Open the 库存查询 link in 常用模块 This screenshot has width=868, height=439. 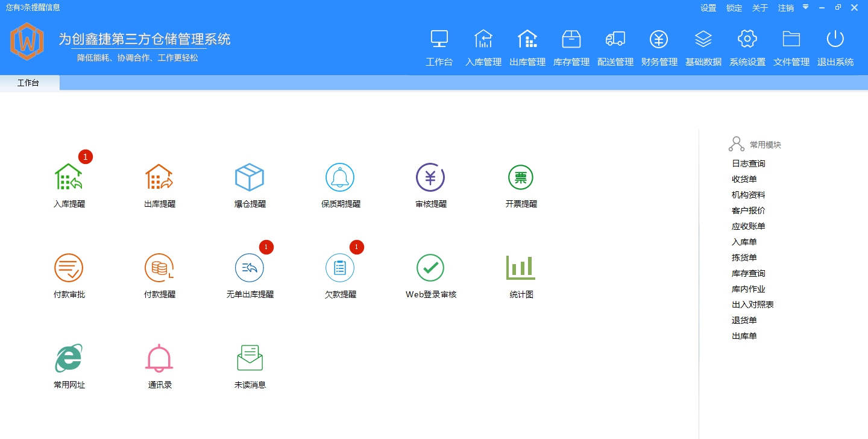tap(749, 273)
